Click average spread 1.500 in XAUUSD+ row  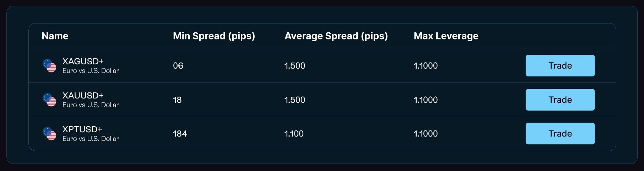point(295,100)
